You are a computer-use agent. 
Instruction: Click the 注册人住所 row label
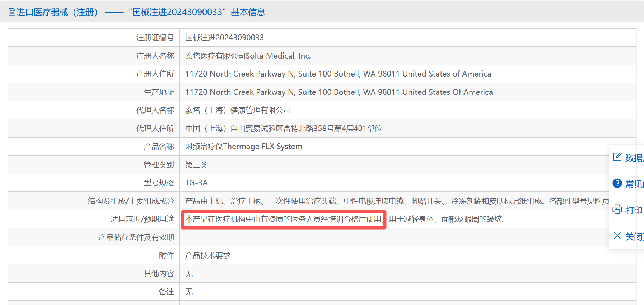click(x=155, y=74)
